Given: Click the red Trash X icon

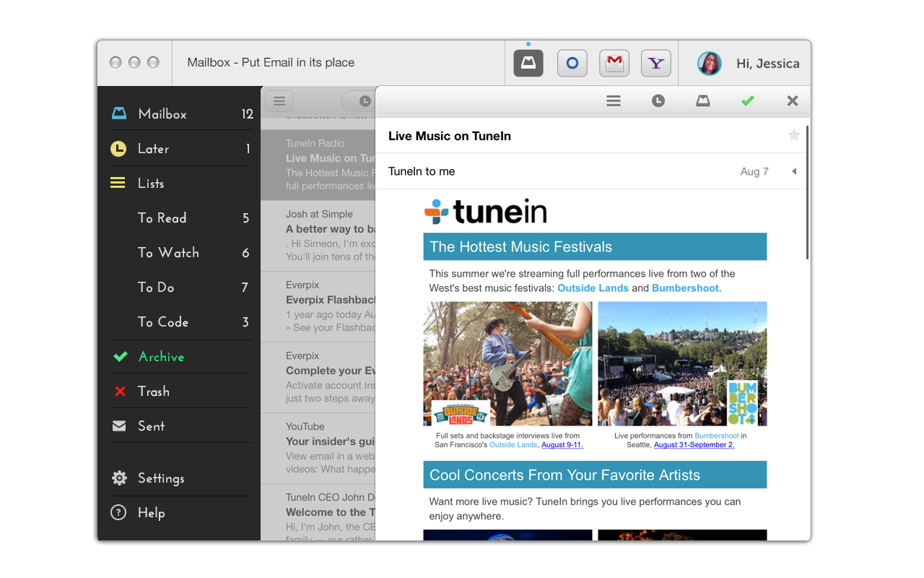Looking at the screenshot, I should (120, 392).
